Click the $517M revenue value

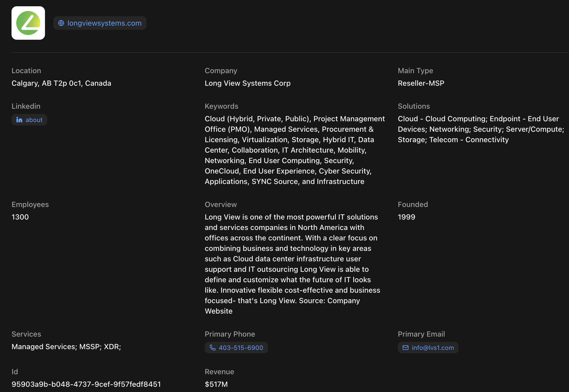[x=216, y=384]
